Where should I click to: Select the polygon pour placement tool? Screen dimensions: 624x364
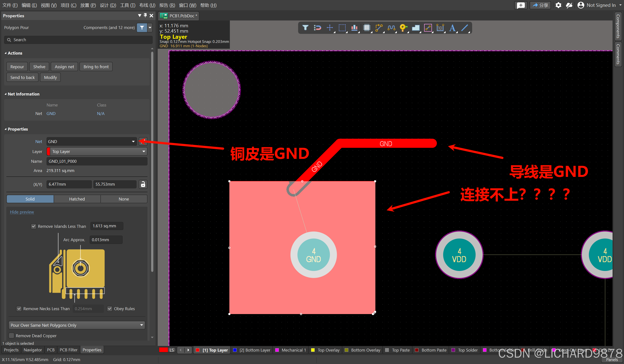pyautogui.click(x=416, y=28)
